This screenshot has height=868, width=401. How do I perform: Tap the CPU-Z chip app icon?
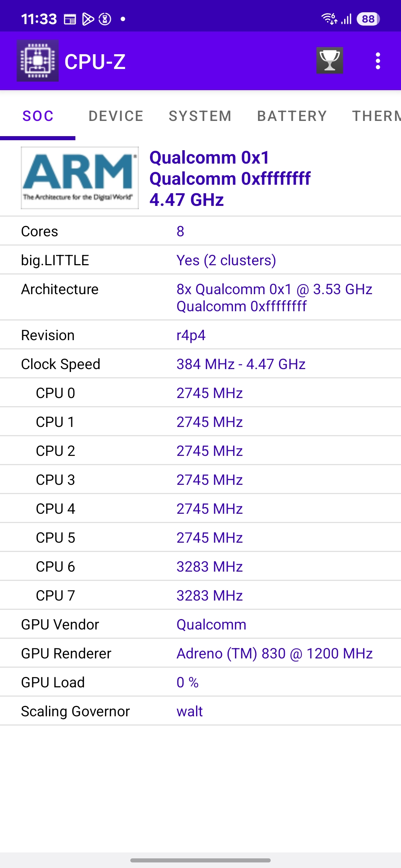[x=38, y=61]
